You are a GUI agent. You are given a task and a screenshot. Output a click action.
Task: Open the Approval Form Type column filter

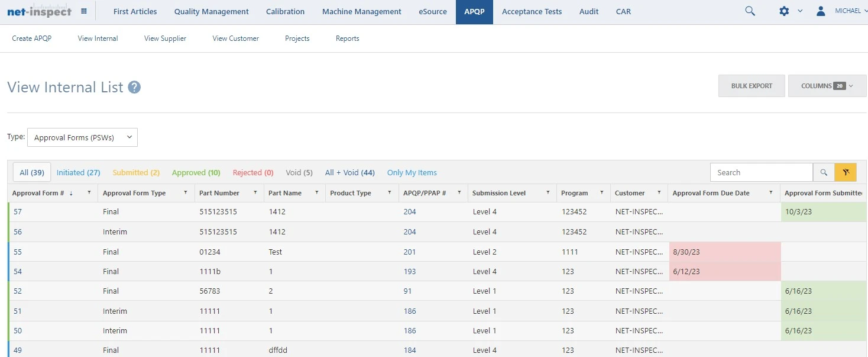pos(185,193)
